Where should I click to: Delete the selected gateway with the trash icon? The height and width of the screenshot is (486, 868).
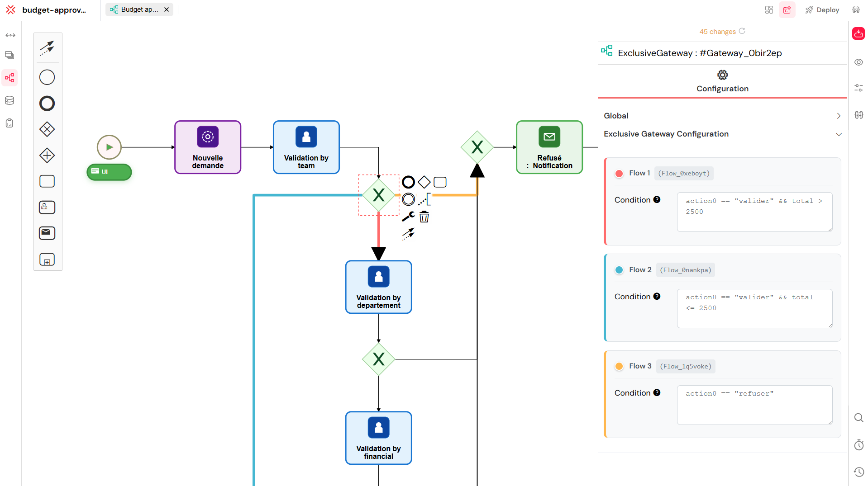pos(424,217)
